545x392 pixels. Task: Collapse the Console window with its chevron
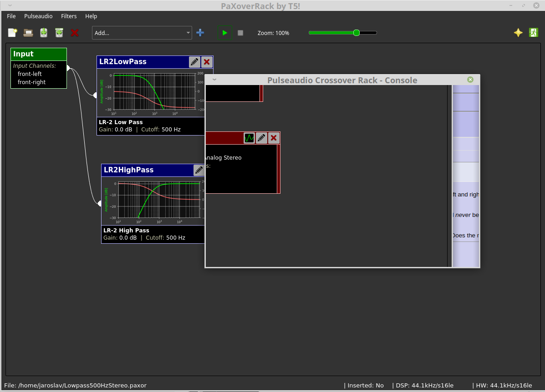214,80
